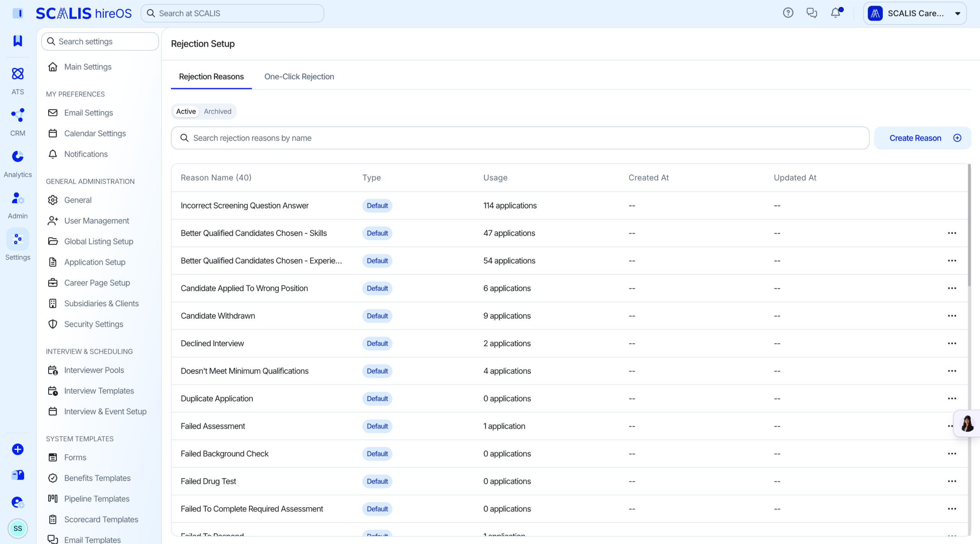Viewport: 980px width, 544px height.
Task: Open Admin module icon
Action: pyautogui.click(x=18, y=198)
